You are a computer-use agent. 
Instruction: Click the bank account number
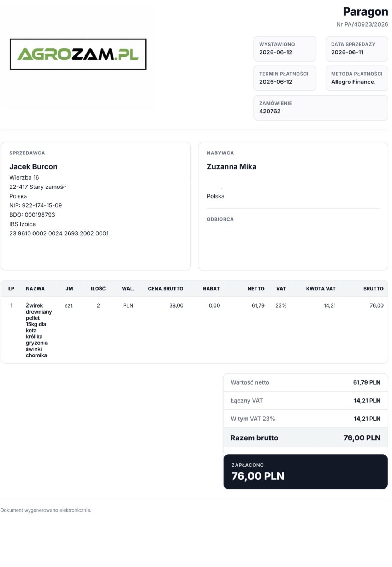[59, 233]
